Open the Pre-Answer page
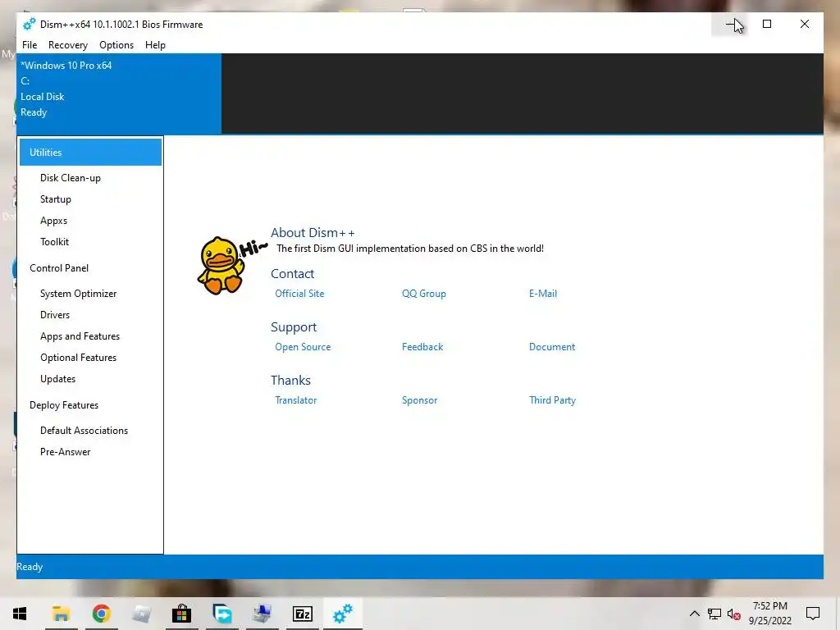Image resolution: width=840 pixels, height=630 pixels. (66, 452)
